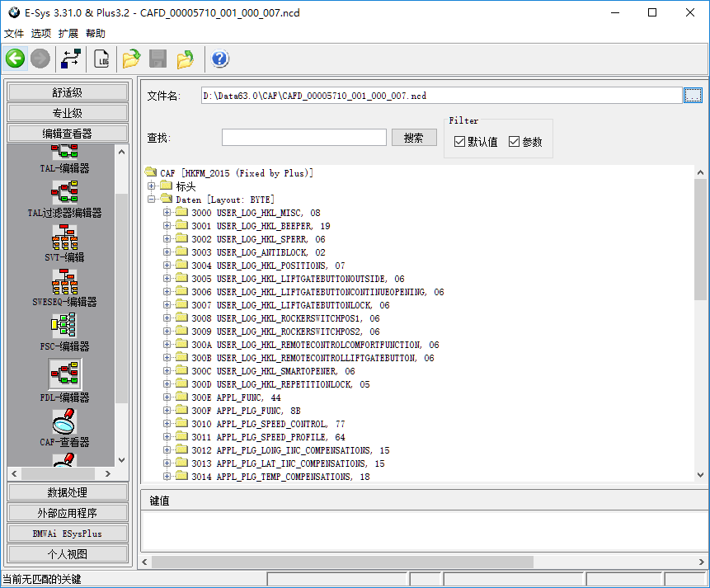Click the grey Forward arrow toolbar icon
710x588 pixels.
point(40,59)
